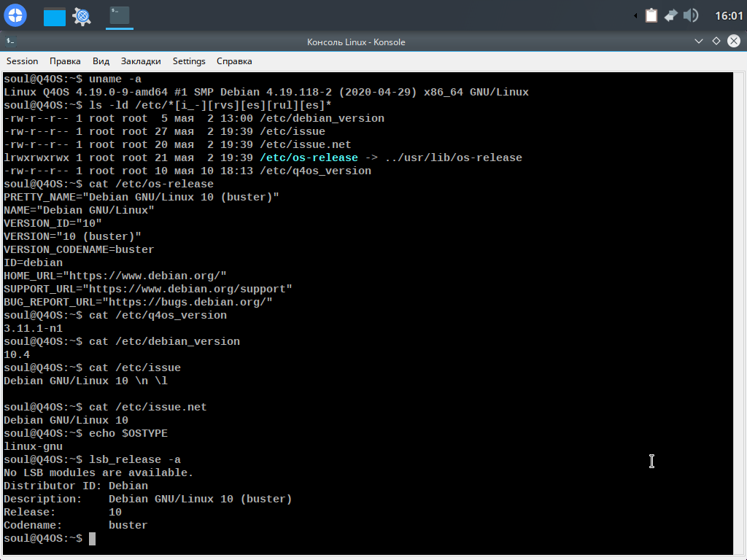Maximize Konsole with the diamond button
The image size is (747, 560).
tap(716, 42)
